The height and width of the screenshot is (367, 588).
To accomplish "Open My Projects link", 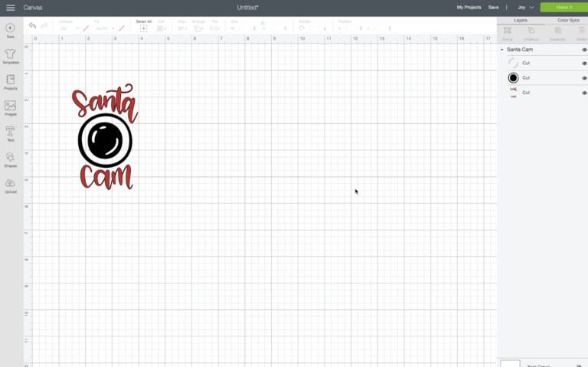I will (x=469, y=7).
